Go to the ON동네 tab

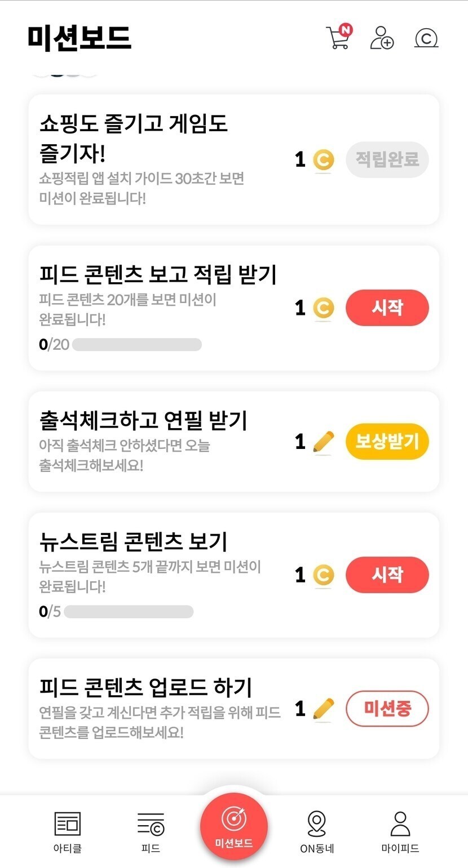pos(317,831)
